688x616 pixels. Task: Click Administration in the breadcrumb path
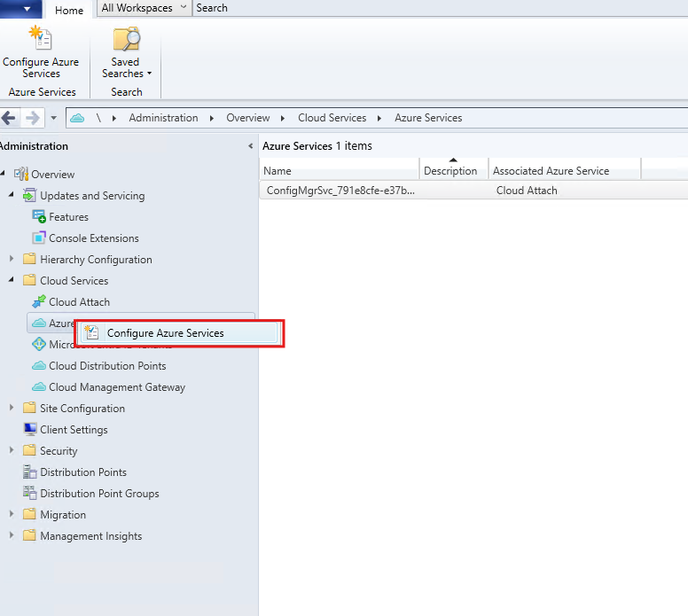[x=163, y=118]
